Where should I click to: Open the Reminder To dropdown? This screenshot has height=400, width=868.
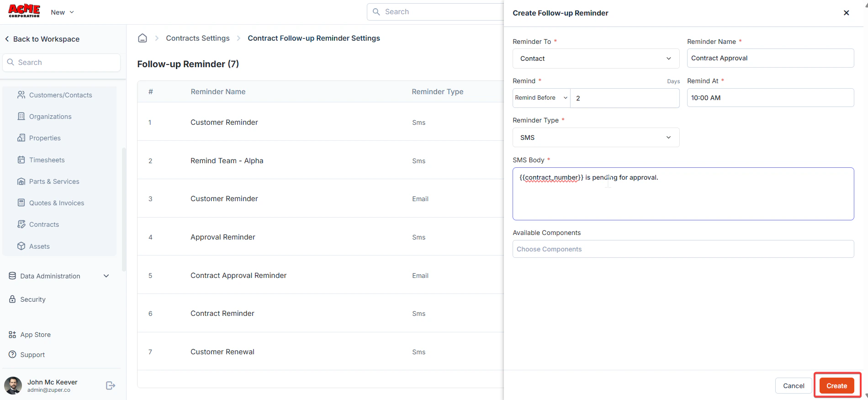click(x=596, y=59)
